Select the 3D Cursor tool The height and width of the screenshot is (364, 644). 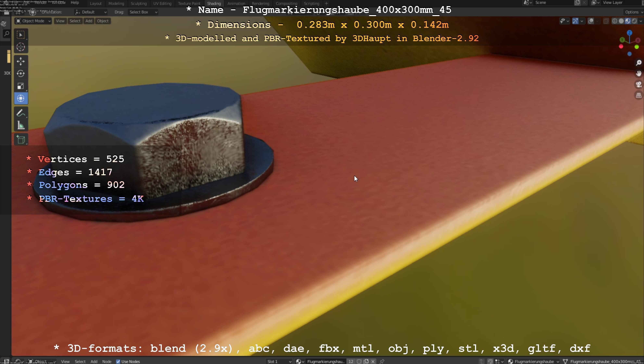coord(21,47)
